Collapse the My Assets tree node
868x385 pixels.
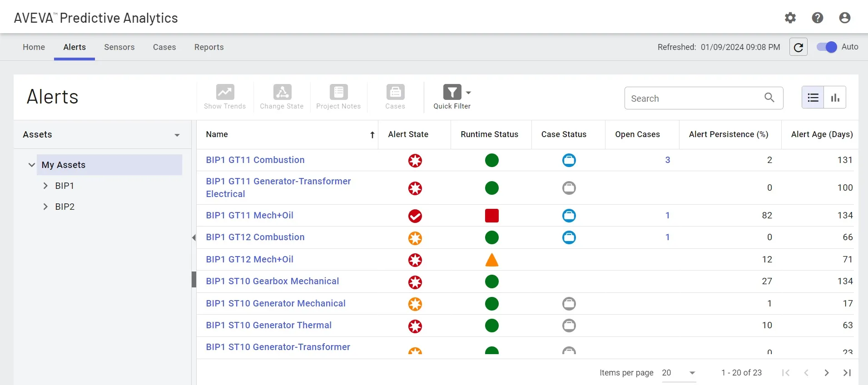[x=31, y=165]
